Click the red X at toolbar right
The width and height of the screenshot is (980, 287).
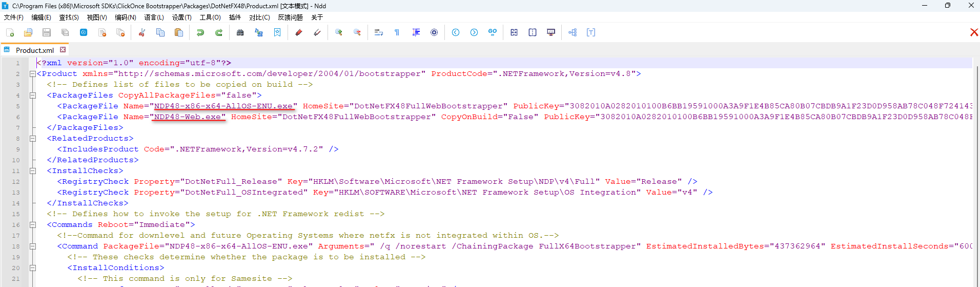point(974,32)
